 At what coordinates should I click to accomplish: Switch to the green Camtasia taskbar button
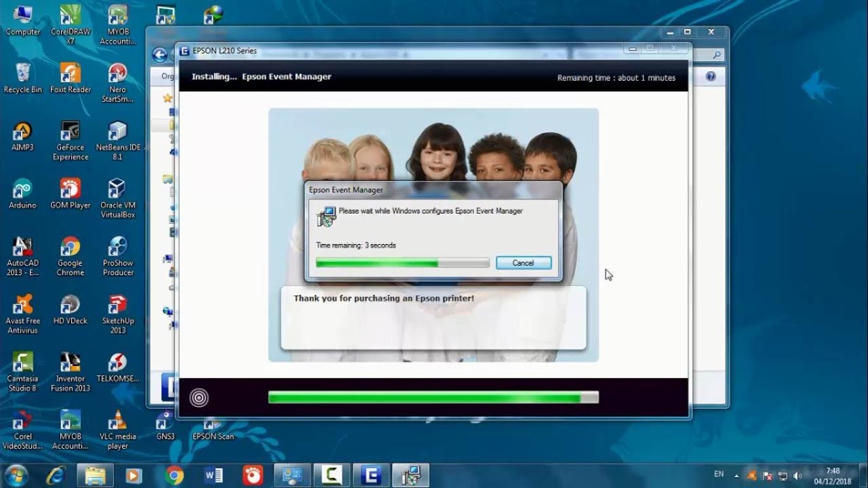(x=333, y=475)
